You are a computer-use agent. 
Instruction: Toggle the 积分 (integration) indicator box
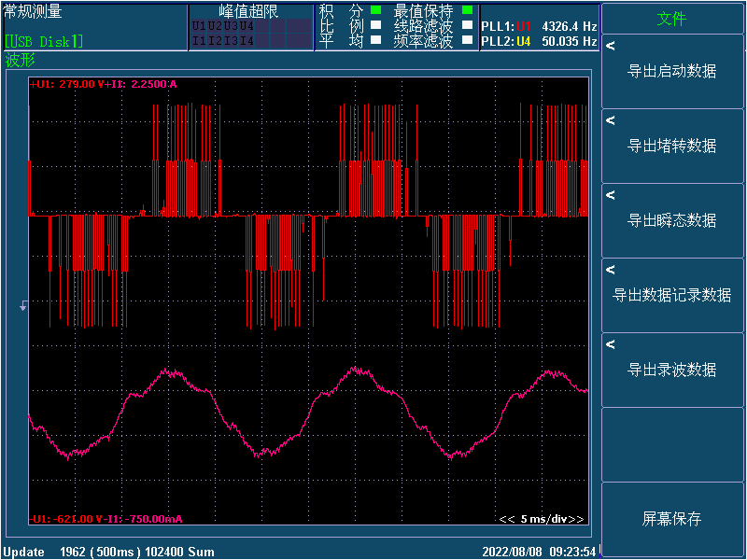[375, 11]
